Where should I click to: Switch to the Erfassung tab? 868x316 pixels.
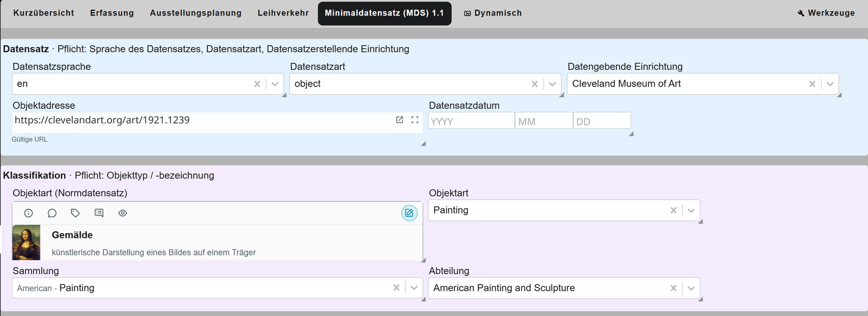[x=112, y=13]
